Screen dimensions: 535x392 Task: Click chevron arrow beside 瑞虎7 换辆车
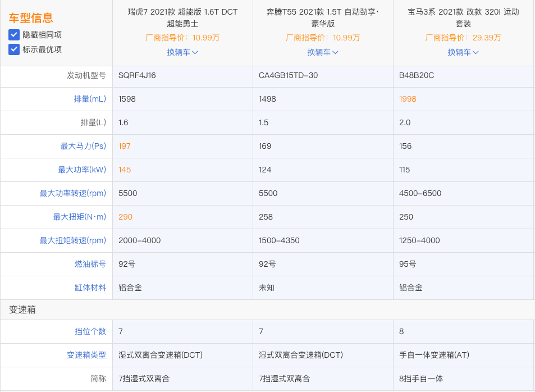(x=195, y=53)
